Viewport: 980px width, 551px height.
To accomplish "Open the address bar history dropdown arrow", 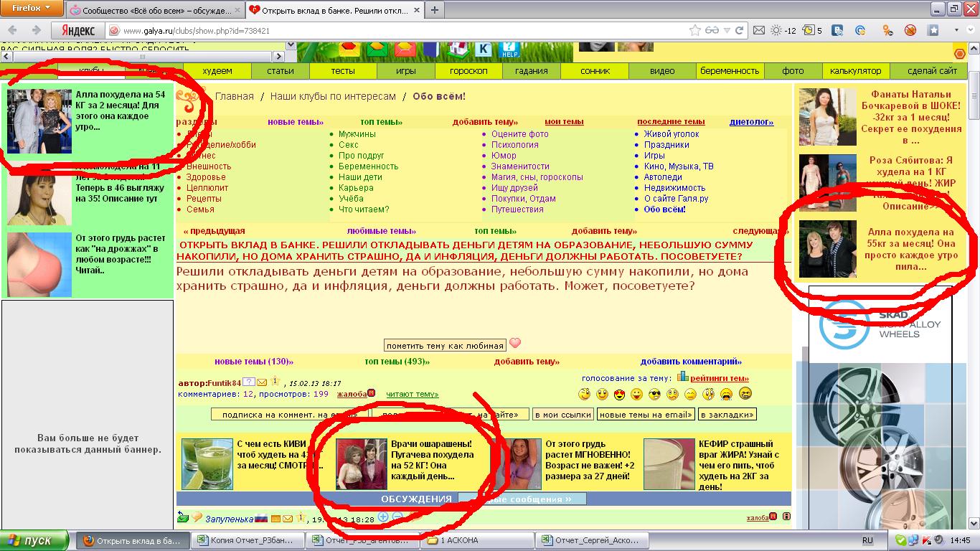I will click(727, 31).
